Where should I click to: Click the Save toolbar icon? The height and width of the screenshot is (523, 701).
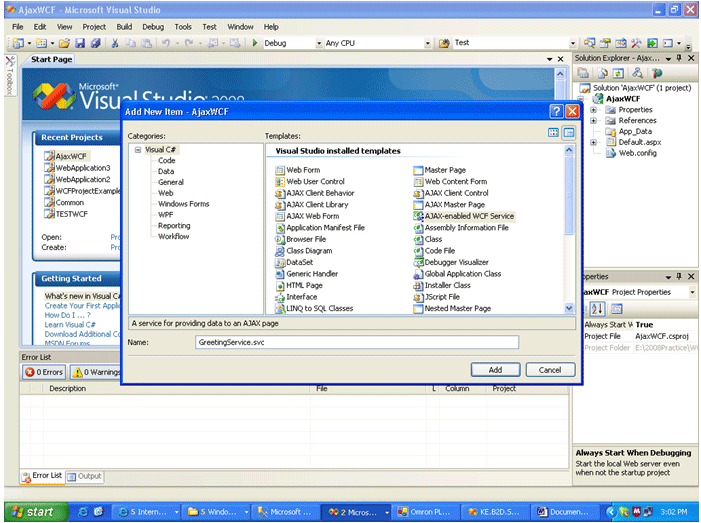point(80,43)
